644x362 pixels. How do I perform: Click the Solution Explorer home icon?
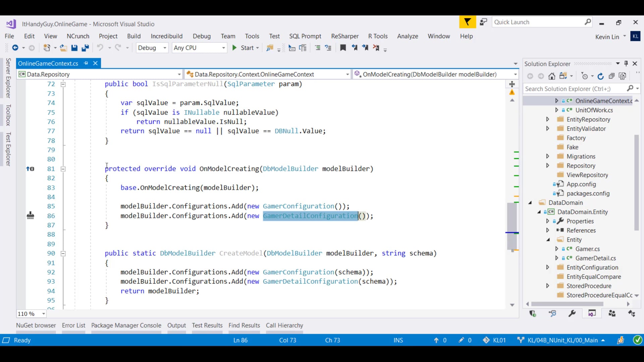click(x=552, y=76)
